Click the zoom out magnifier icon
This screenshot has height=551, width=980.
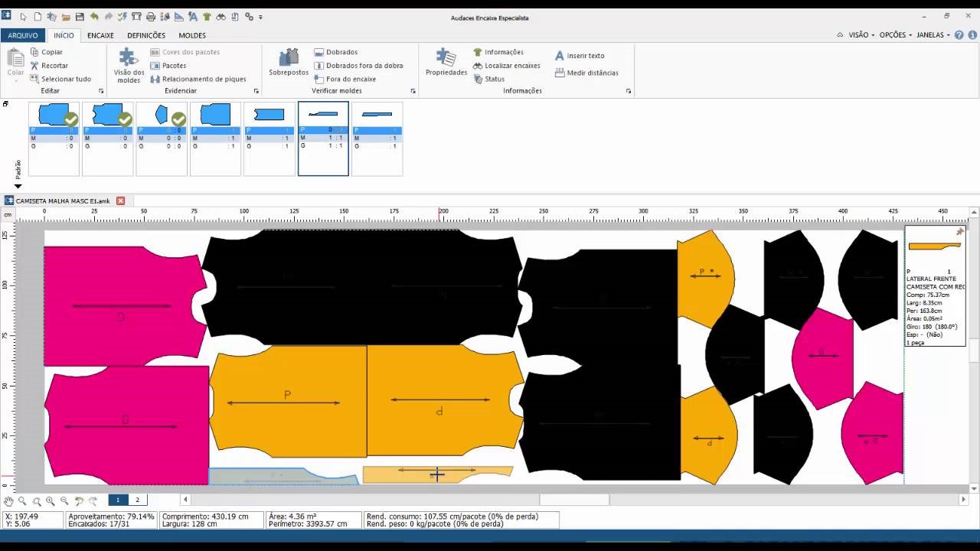tap(64, 500)
